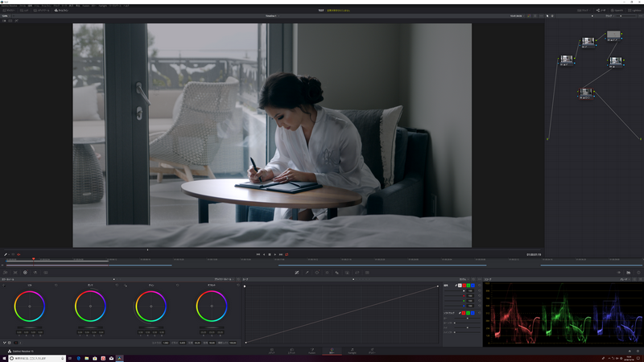Open the Qualifier eyedropper palette
This screenshot has height=362, width=644.
tap(307, 273)
